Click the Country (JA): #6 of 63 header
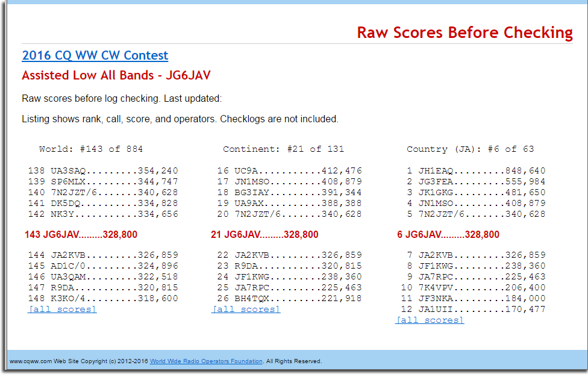The height and width of the screenshot is (377, 588). [470, 149]
